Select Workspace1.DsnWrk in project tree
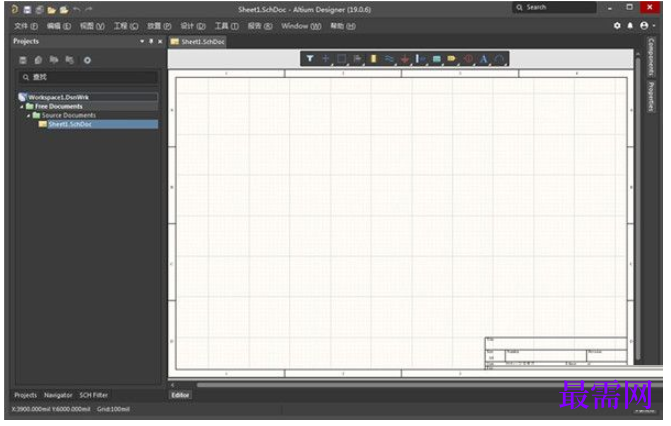 click(88, 97)
